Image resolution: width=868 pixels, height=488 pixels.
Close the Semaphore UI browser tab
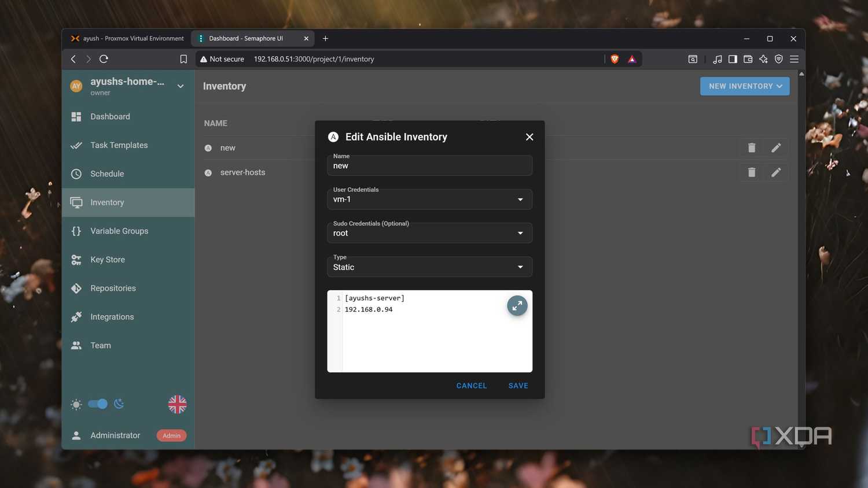(306, 39)
